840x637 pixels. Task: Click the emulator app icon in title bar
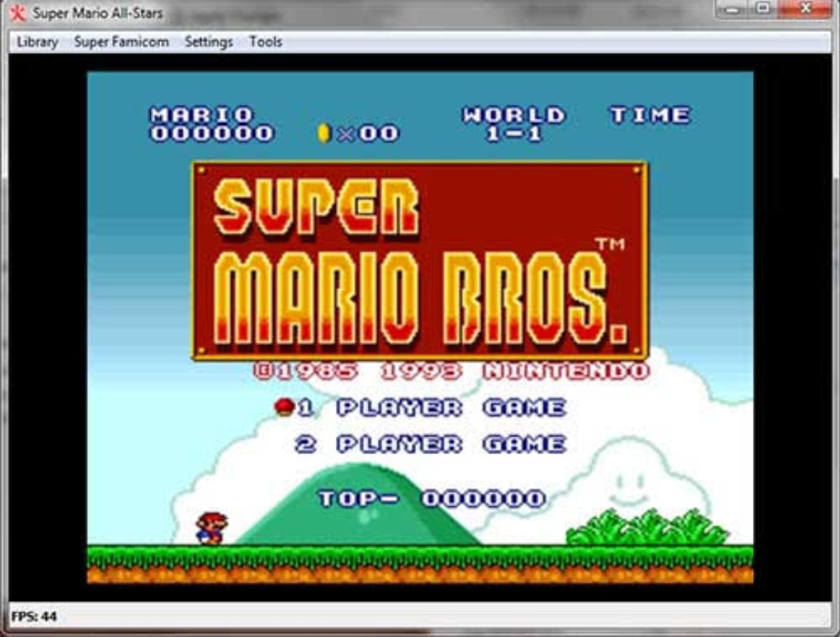(18, 13)
